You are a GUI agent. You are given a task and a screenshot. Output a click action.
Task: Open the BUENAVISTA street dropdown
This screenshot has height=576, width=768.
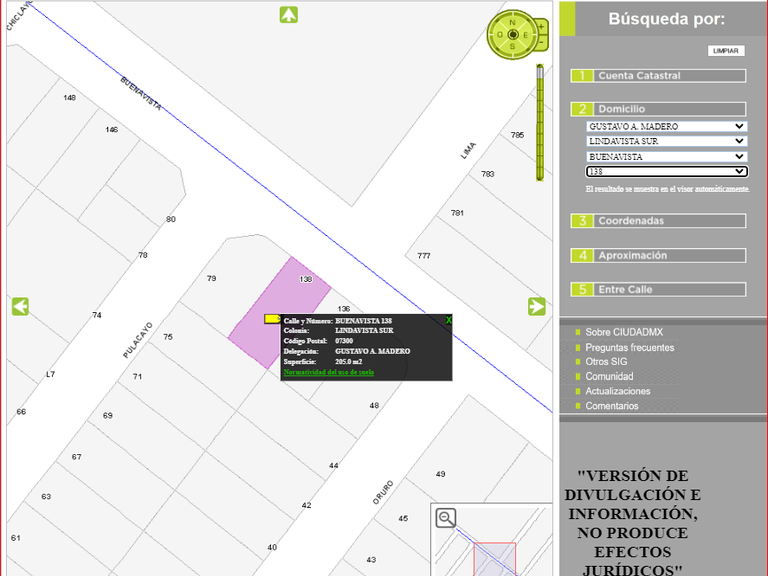(666, 156)
